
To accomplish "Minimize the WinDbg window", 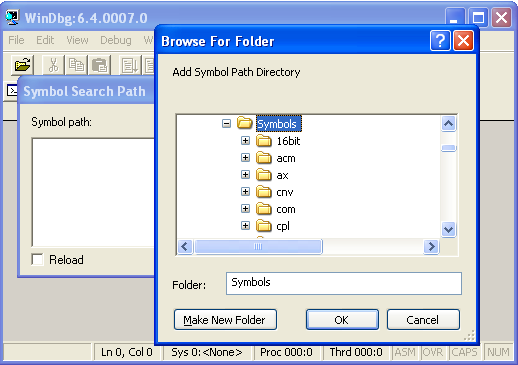I will (455, 17).
